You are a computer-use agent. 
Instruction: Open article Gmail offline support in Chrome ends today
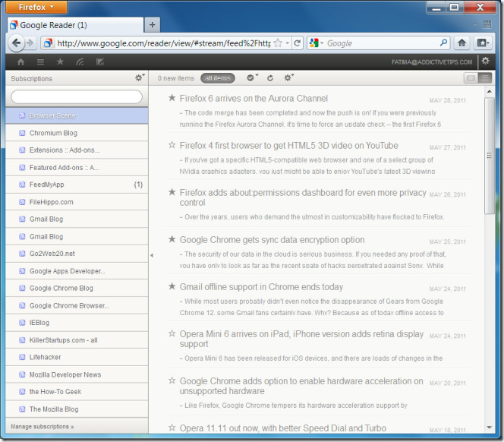tap(261, 286)
